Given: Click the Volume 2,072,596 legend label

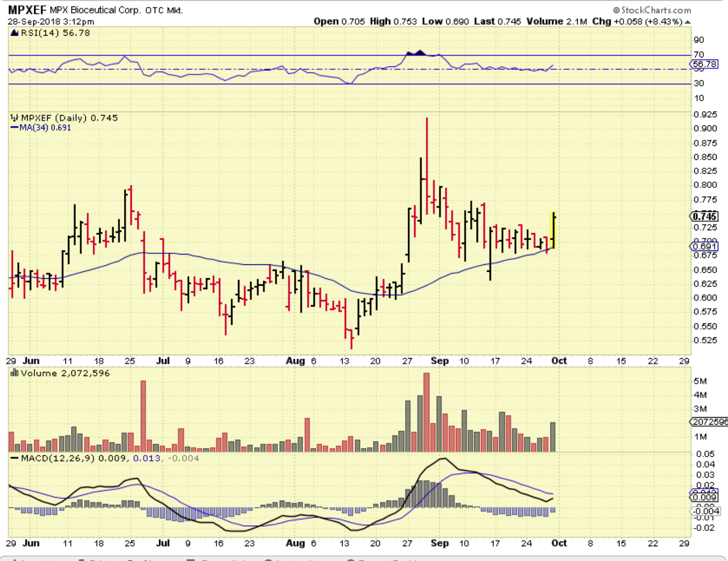Looking at the screenshot, I should click(65, 373).
